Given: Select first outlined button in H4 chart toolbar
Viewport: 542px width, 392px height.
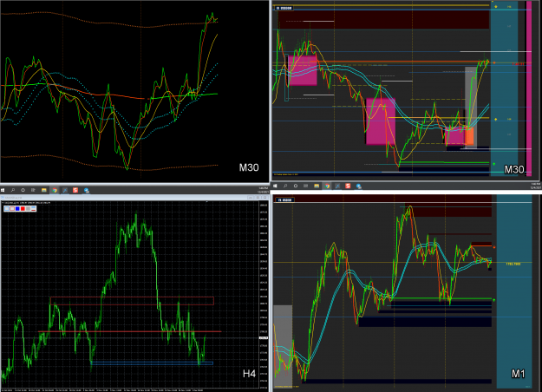Looking at the screenshot, I should pyautogui.click(x=7, y=208).
